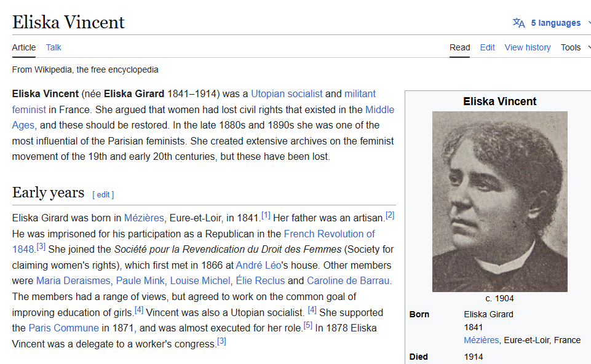Open the Mézières link in Early years paragraph

(x=144, y=218)
